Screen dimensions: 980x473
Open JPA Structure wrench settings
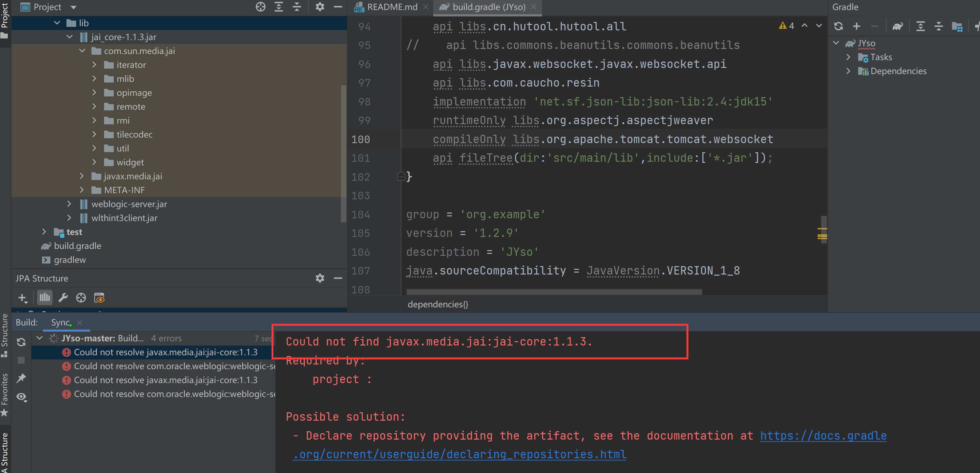tap(63, 297)
